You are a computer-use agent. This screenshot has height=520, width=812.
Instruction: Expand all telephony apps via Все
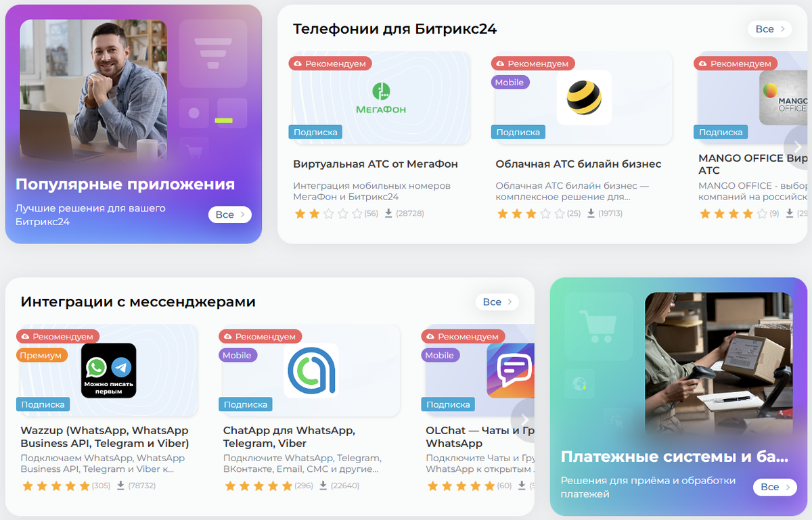click(x=769, y=29)
